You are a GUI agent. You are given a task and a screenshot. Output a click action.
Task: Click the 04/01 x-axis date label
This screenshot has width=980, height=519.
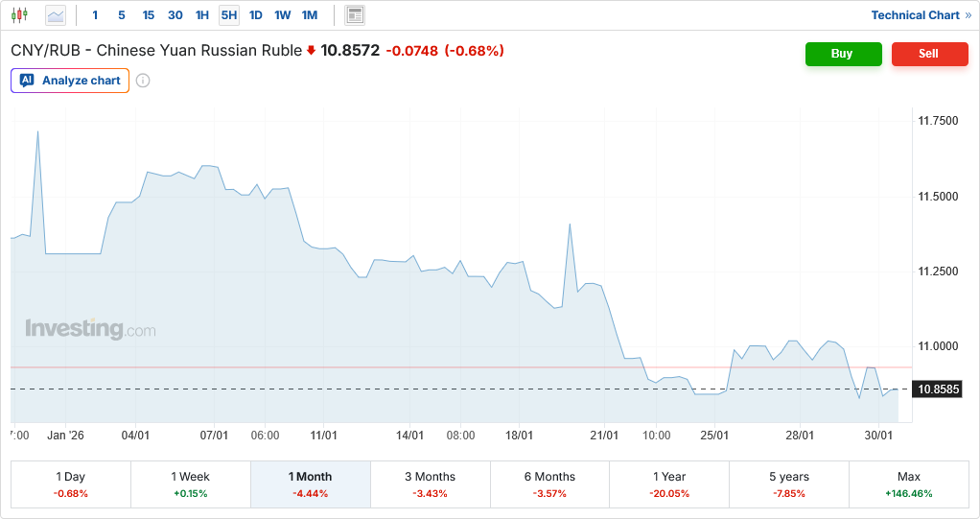click(x=135, y=436)
